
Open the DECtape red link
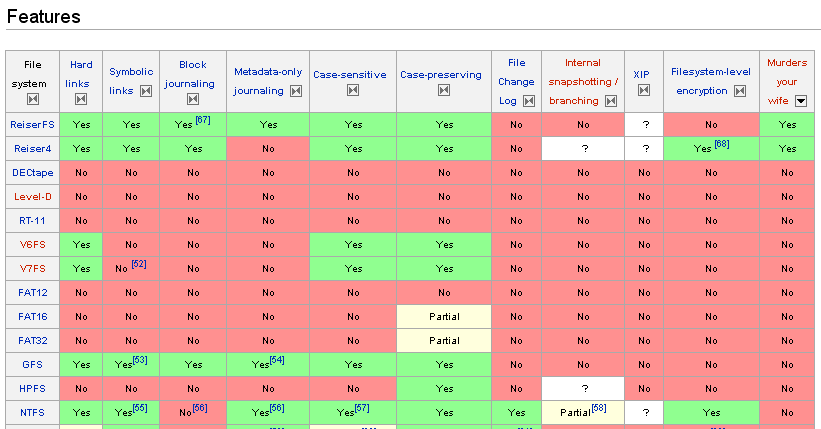(32, 172)
